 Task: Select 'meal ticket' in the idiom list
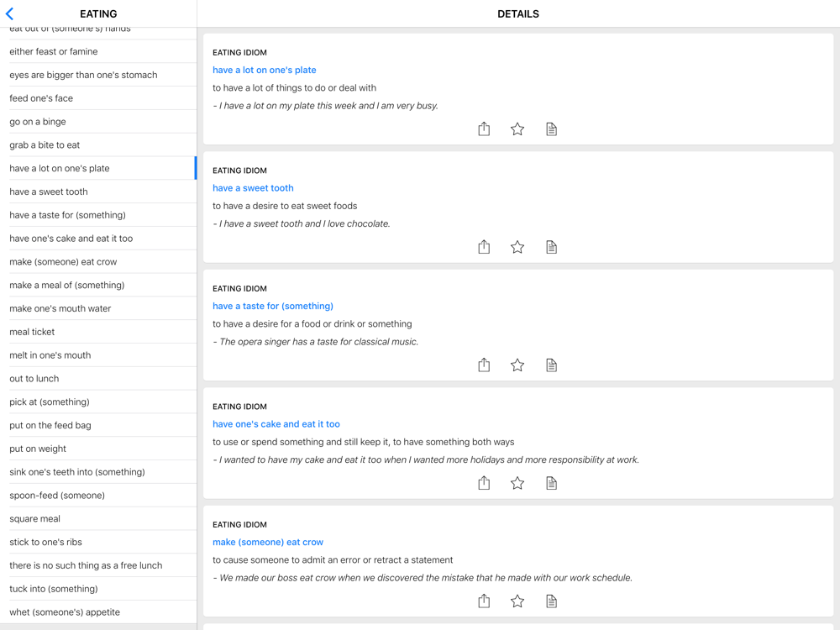32,332
